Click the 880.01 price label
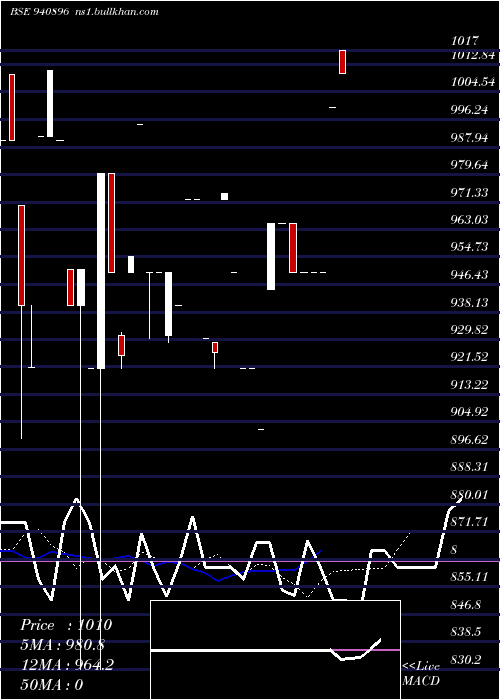Image resolution: width=500 pixels, height=700 pixels. click(x=469, y=495)
